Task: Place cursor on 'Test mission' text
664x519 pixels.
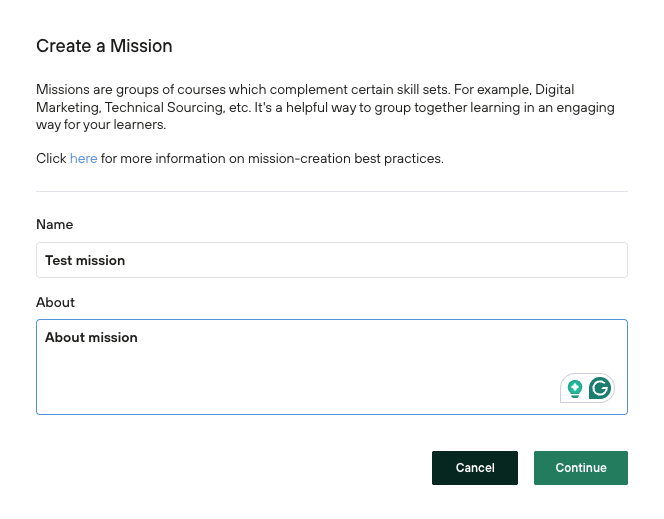Action: (85, 260)
